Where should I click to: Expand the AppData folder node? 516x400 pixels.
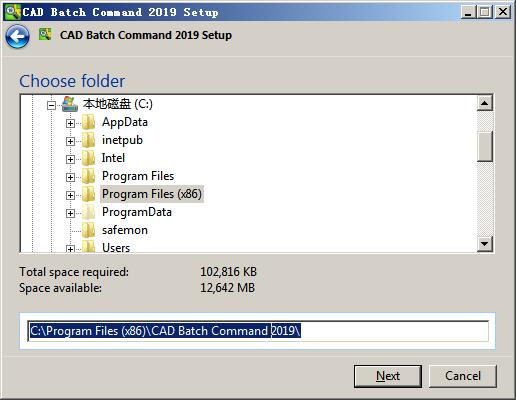coord(70,124)
